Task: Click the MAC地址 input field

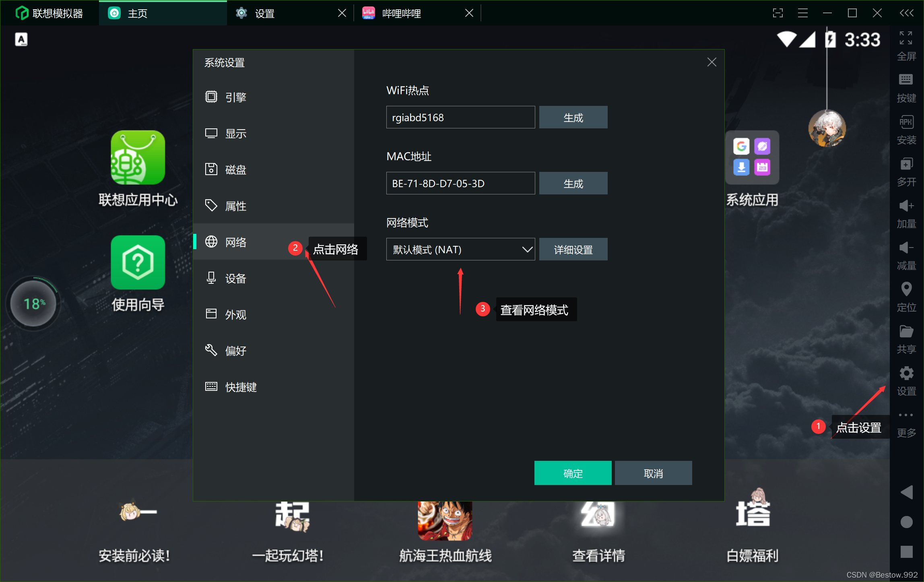Action: click(x=460, y=183)
